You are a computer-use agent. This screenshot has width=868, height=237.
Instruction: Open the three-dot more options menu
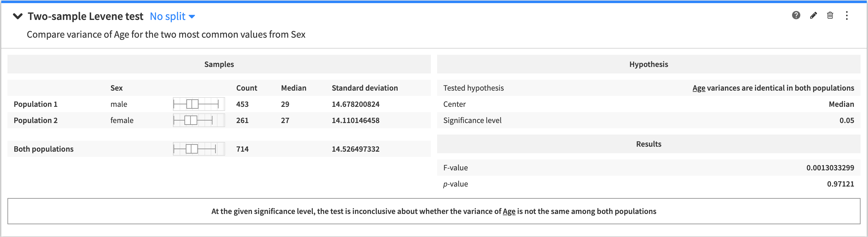click(x=847, y=15)
